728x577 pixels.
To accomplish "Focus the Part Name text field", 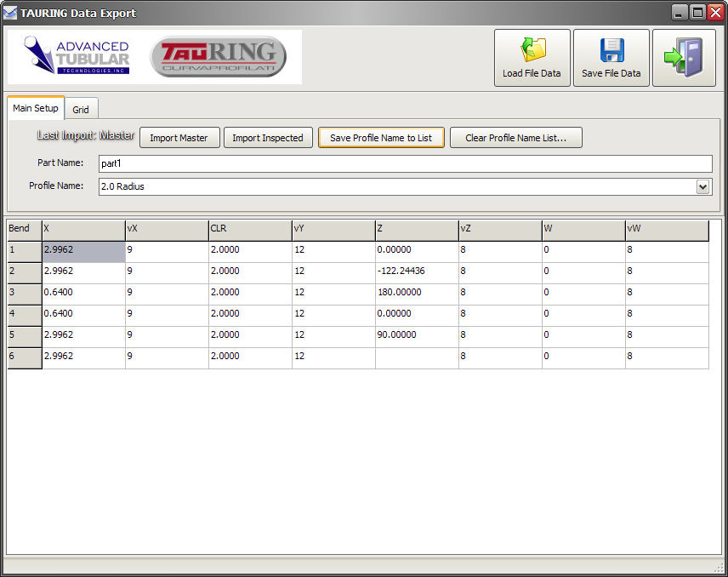I will pyautogui.click(x=403, y=163).
